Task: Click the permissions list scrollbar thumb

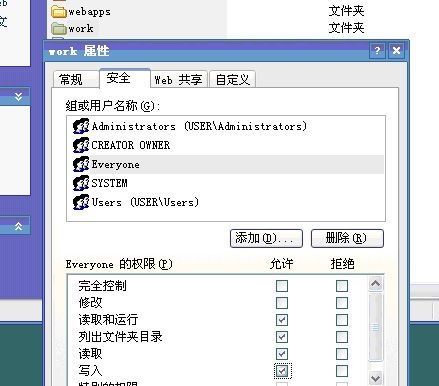Action: click(x=376, y=327)
